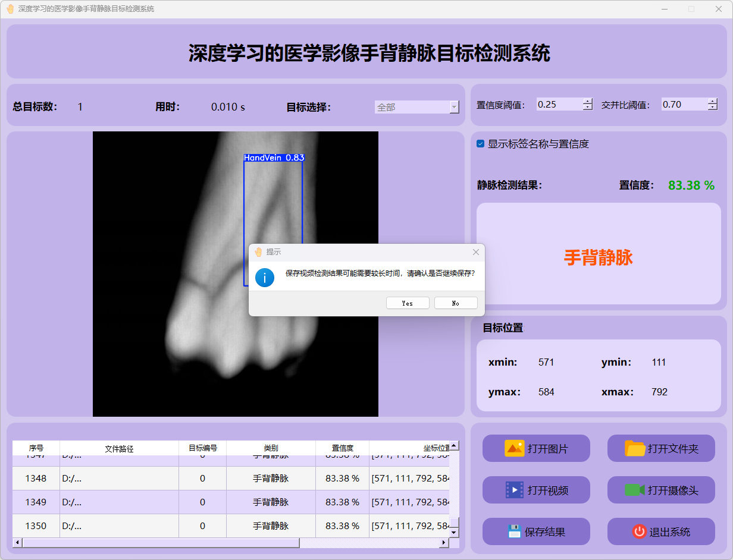Click the blue info icon in dialog
Viewport: 733px width, 560px height.
coord(265,277)
